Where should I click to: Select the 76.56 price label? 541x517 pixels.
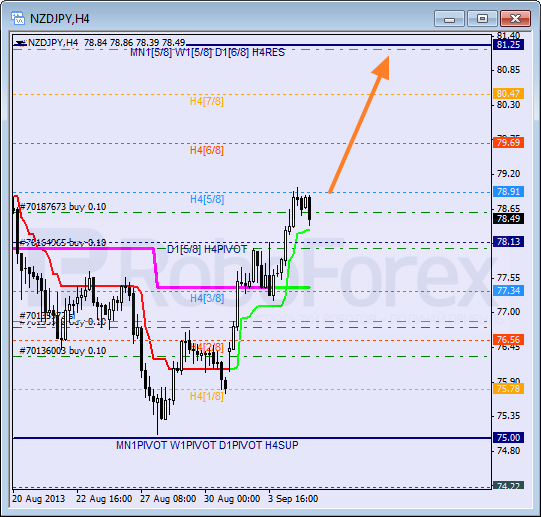pyautogui.click(x=508, y=340)
